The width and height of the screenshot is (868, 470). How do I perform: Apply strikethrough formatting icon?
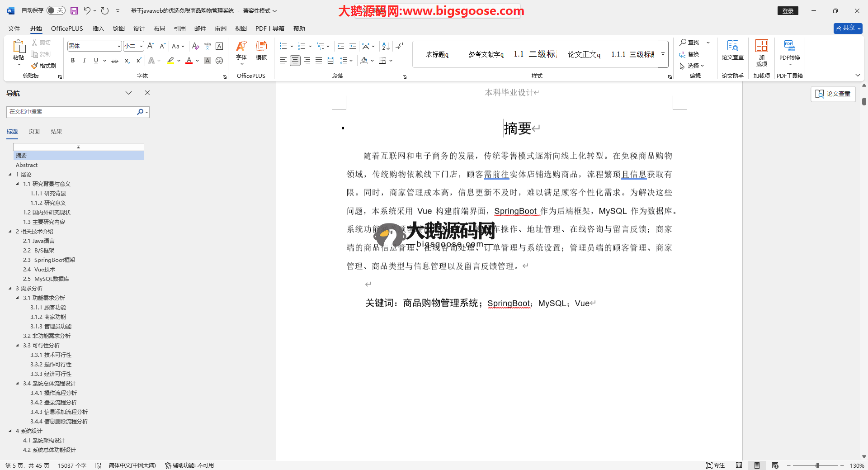point(115,61)
